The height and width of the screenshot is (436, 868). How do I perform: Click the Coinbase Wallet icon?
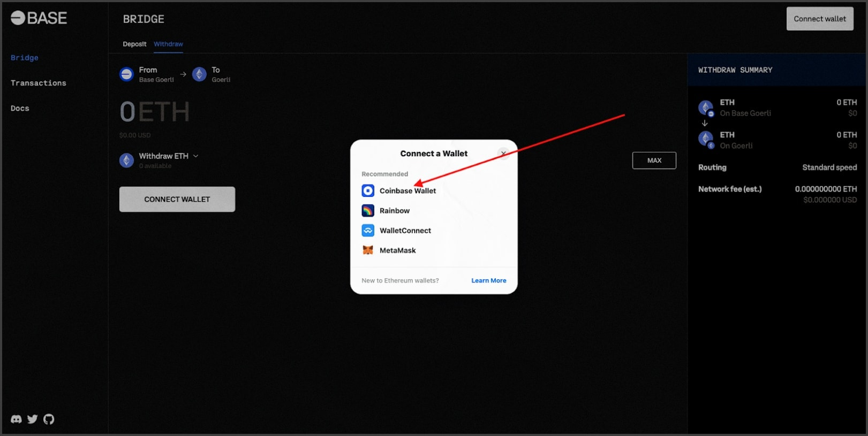[x=368, y=190]
